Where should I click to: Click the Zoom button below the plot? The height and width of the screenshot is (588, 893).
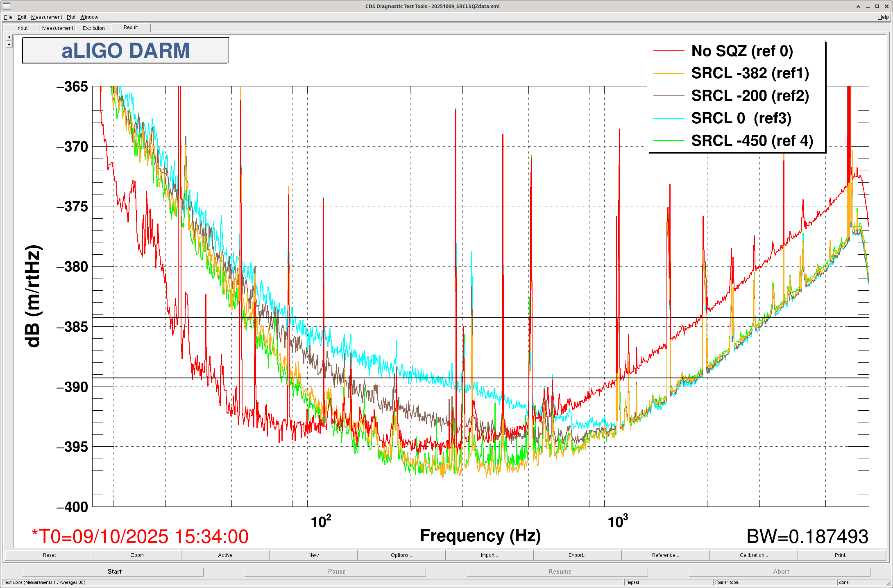[137, 555]
